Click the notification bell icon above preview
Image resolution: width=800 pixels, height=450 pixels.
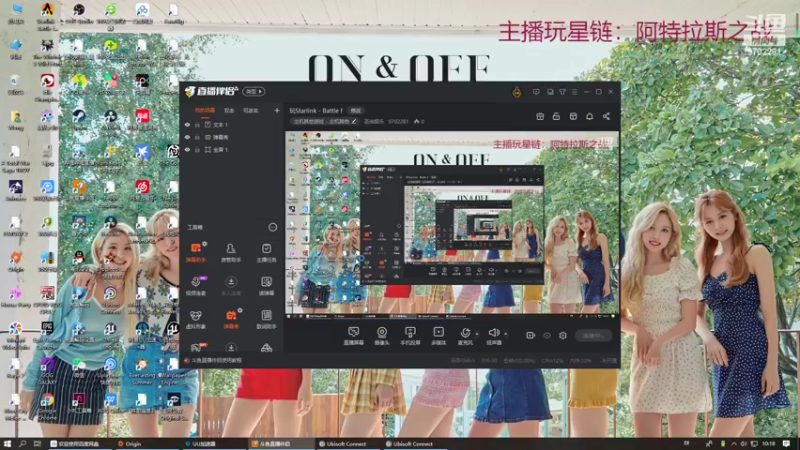pyautogui.click(x=589, y=116)
